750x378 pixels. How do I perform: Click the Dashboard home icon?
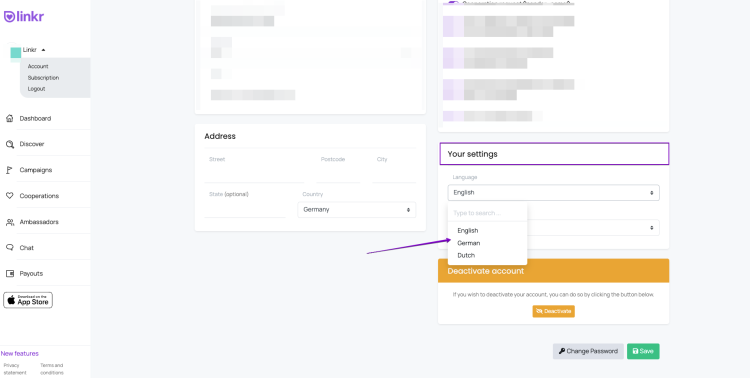pyautogui.click(x=10, y=118)
